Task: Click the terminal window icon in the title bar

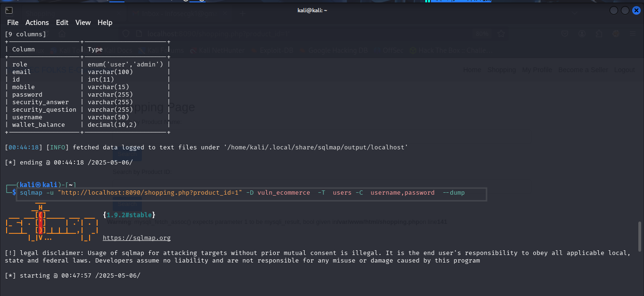Action: pyautogui.click(x=9, y=10)
